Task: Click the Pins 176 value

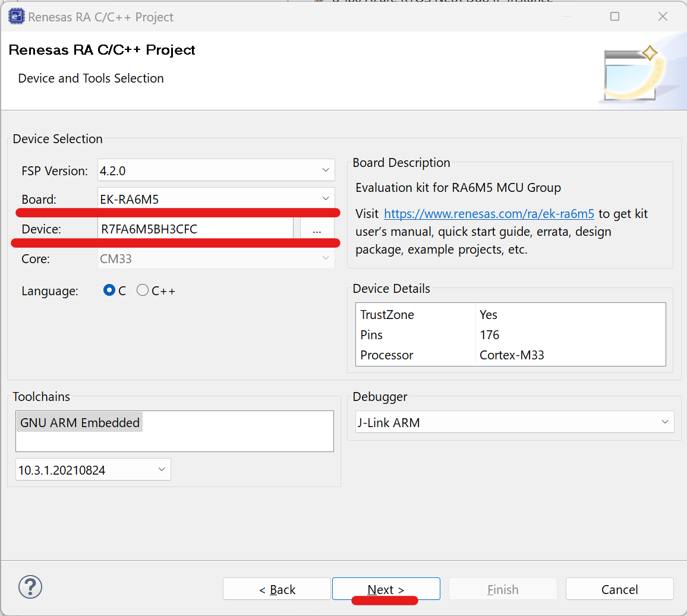Action: (490, 335)
